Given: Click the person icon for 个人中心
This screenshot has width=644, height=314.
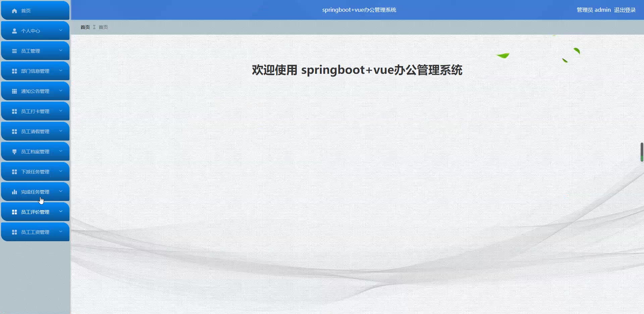Looking at the screenshot, I should (14, 31).
